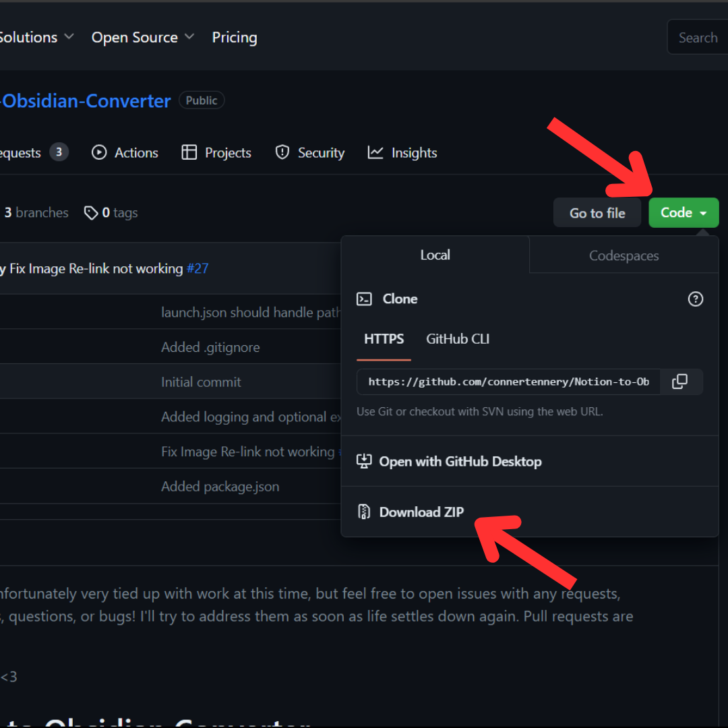Open the clone help question icon

(x=695, y=299)
